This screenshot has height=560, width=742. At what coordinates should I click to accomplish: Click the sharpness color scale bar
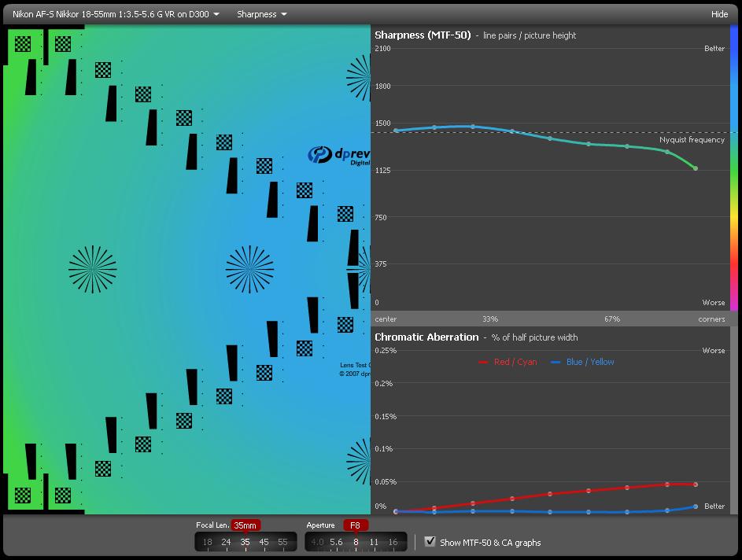coord(733,168)
